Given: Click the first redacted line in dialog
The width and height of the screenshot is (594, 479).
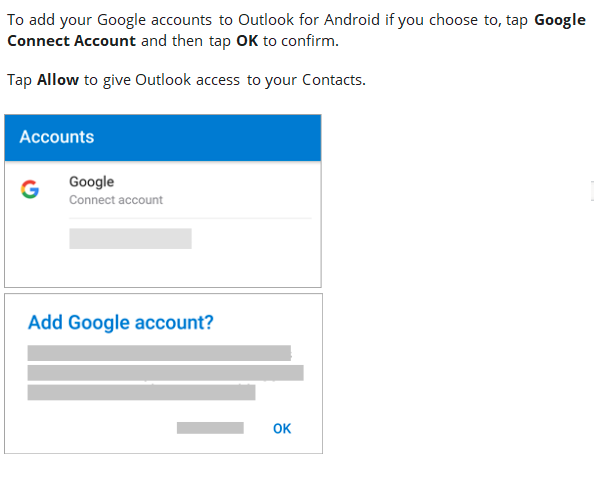Looking at the screenshot, I should pos(159,353).
